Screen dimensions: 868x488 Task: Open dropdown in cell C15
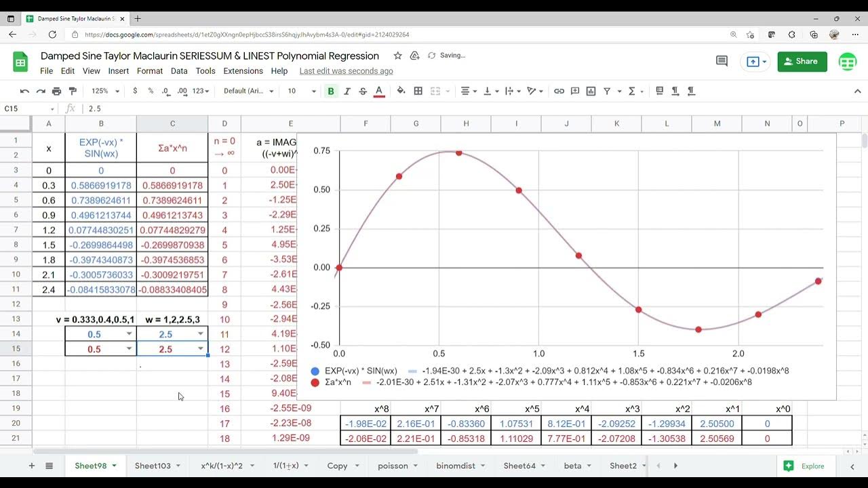point(200,349)
